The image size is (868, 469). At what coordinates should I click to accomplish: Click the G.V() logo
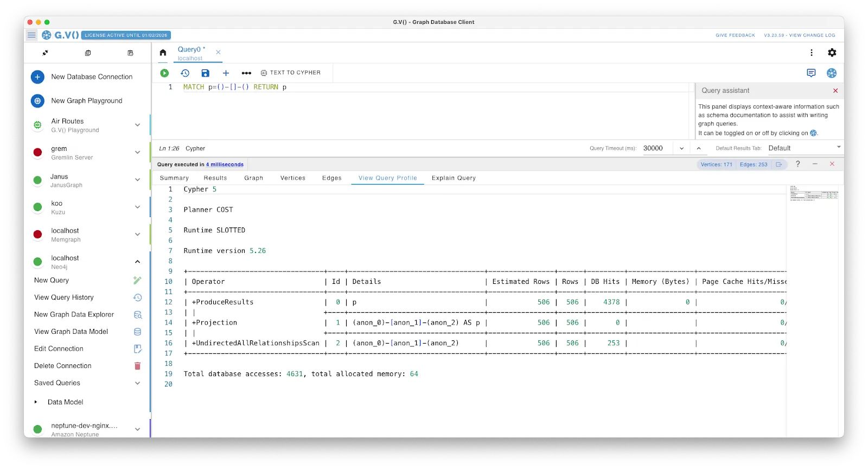click(x=60, y=35)
